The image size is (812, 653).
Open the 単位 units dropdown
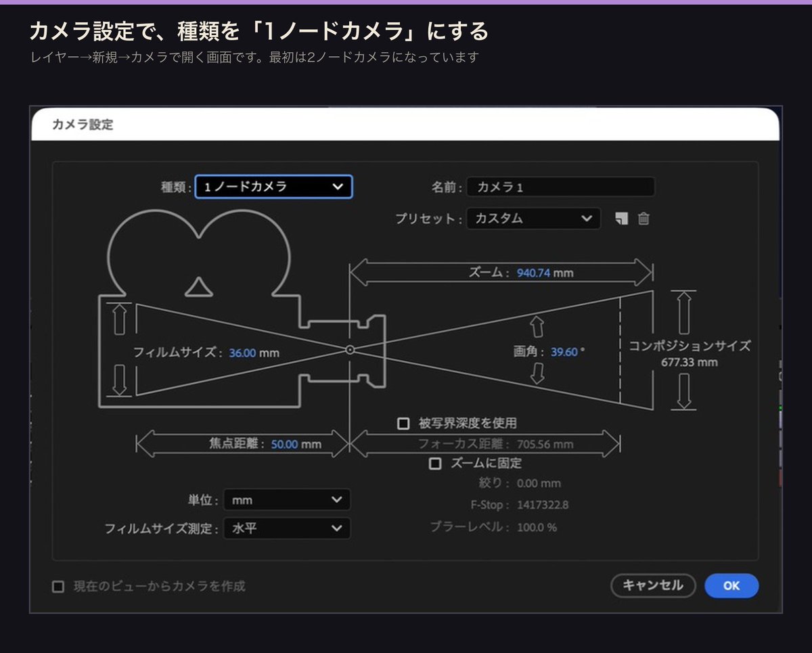coord(287,500)
